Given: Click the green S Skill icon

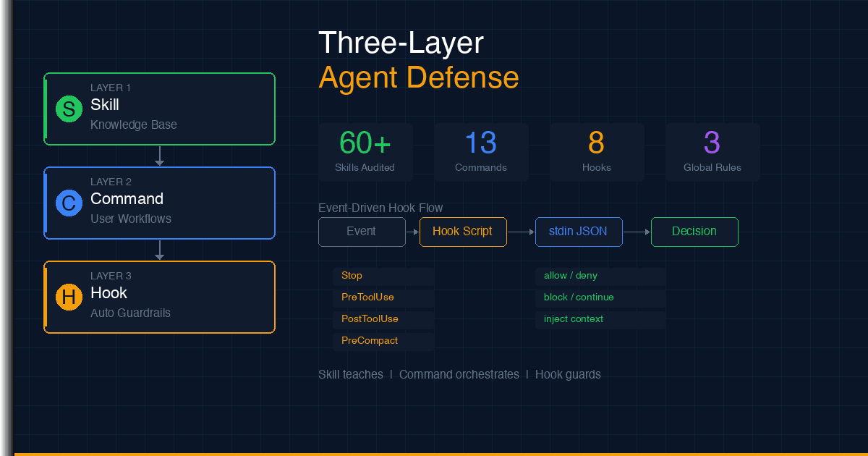Looking at the screenshot, I should tap(69, 109).
